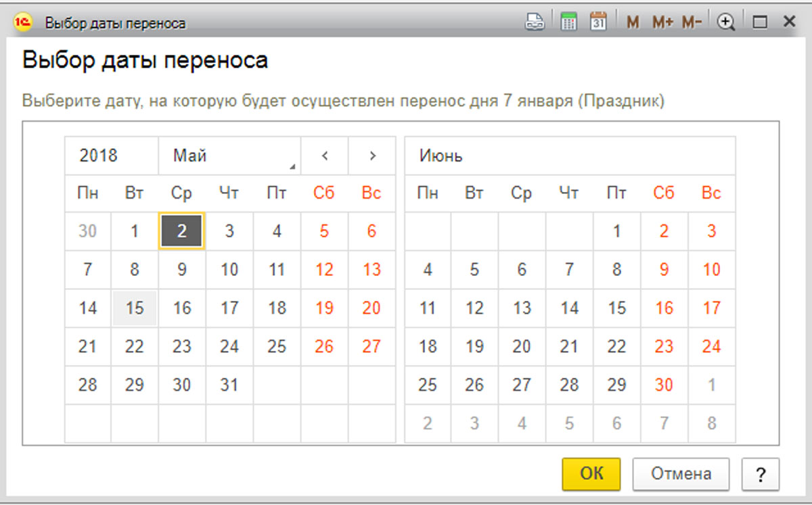Open the print/save icon in title bar
The width and height of the screenshot is (812, 505).
pos(535,22)
